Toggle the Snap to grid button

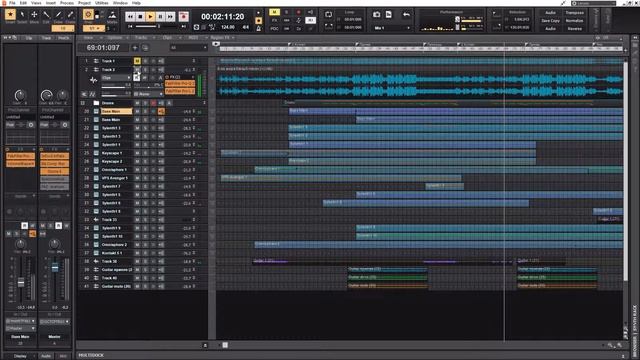(88, 15)
